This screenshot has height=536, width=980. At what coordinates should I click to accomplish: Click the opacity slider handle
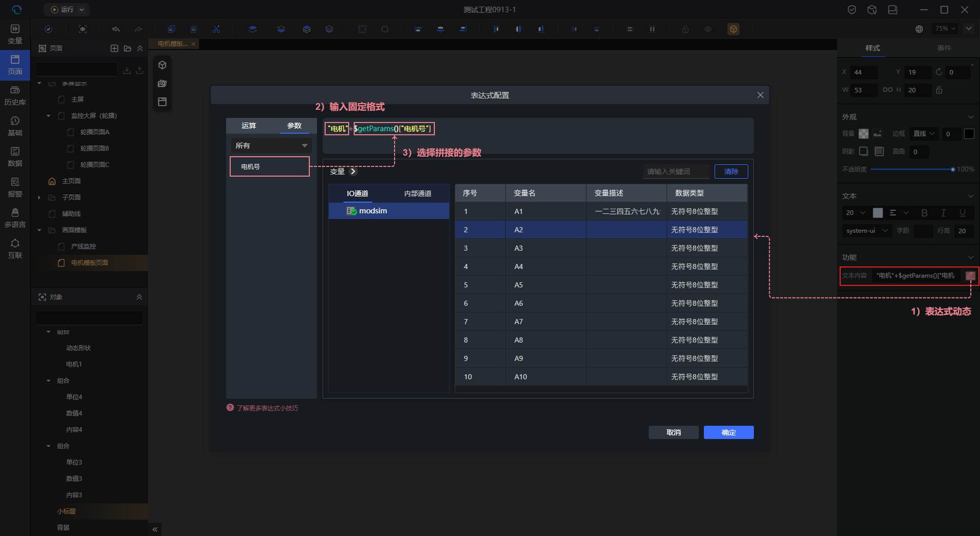pyautogui.click(x=952, y=169)
